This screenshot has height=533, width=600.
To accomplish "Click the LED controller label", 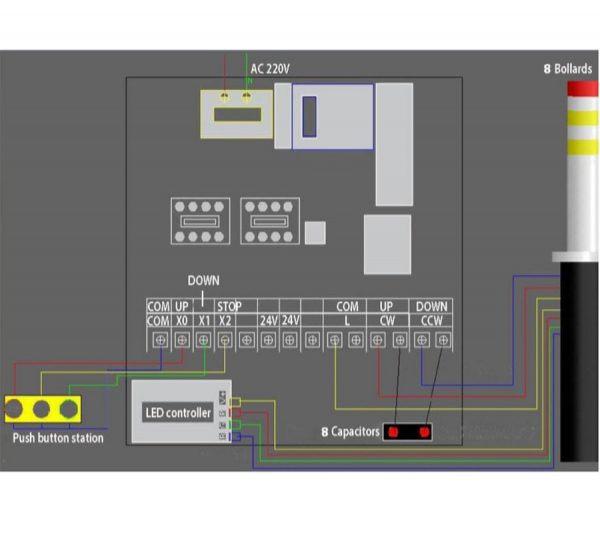I will pos(178,412).
